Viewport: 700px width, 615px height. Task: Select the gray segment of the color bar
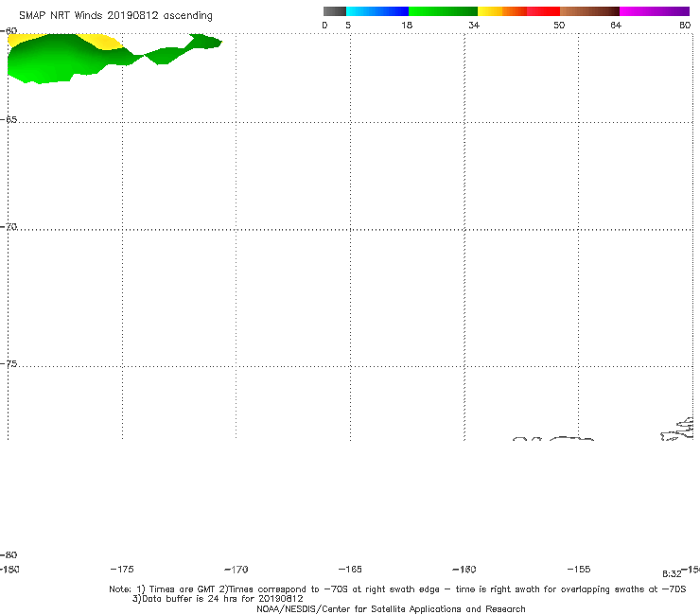(x=334, y=11)
